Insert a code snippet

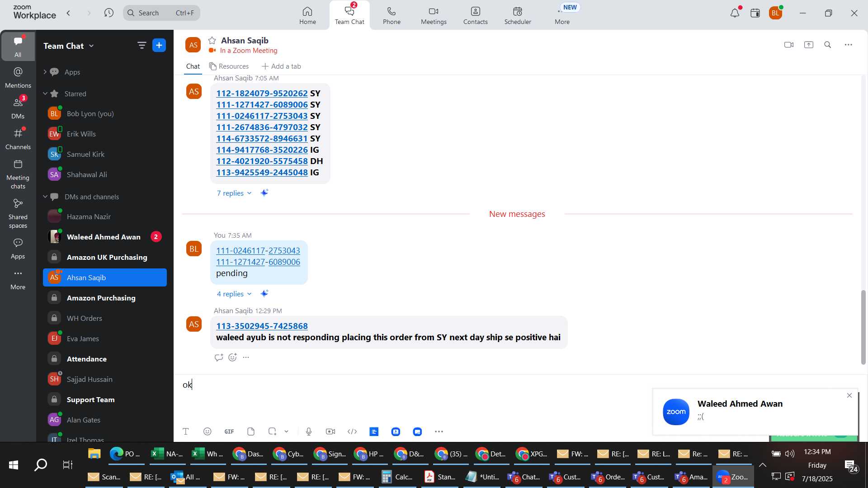point(352,432)
